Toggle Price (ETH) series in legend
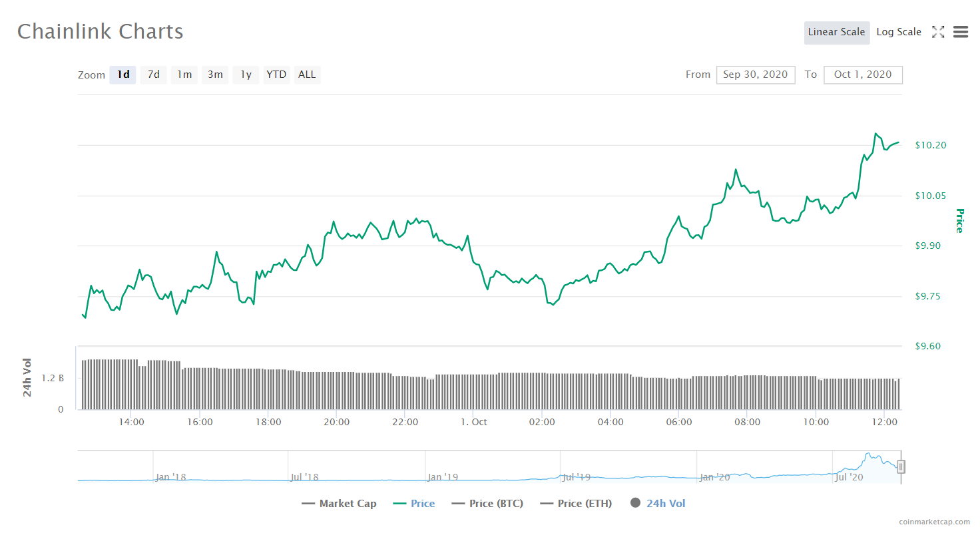 pos(576,504)
